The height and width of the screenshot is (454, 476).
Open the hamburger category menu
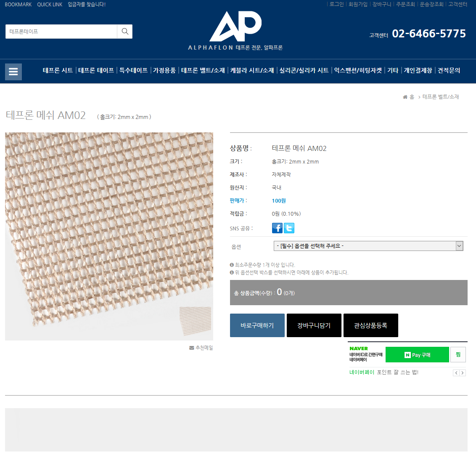coord(13,71)
